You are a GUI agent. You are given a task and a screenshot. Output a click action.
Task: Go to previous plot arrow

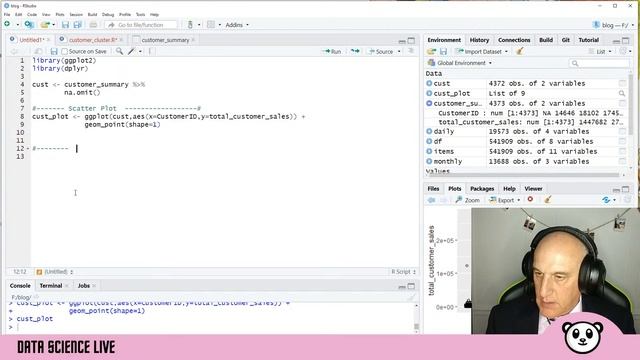pyautogui.click(x=431, y=200)
